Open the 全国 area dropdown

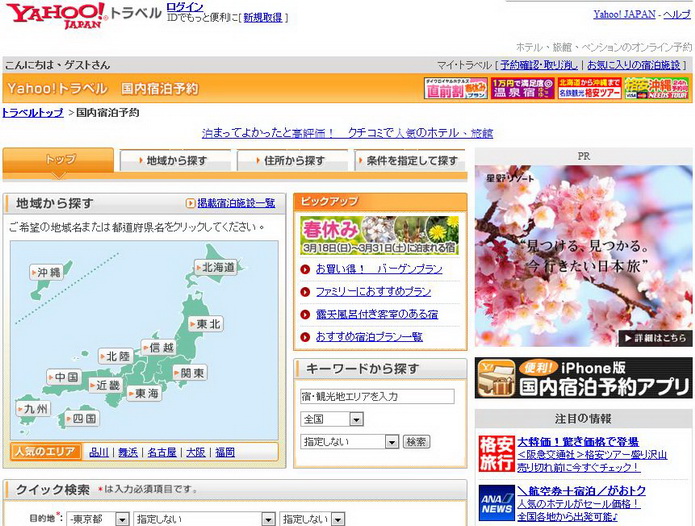click(x=332, y=419)
